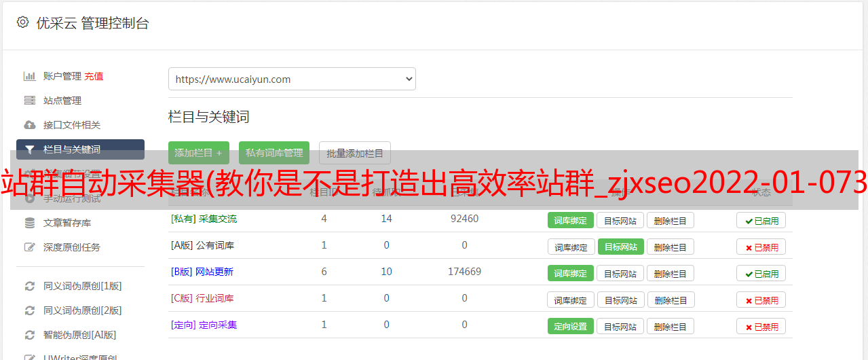Click the bar chart icon for 账户管理

30,76
